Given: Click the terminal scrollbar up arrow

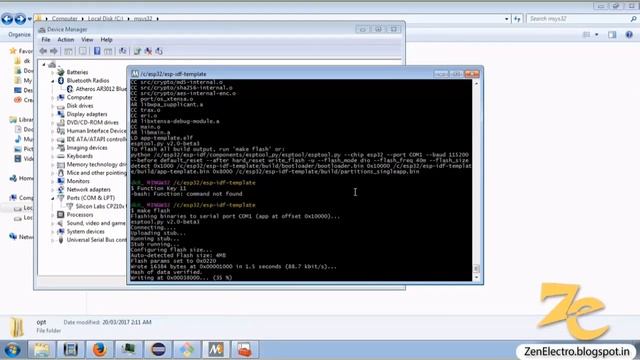Looking at the screenshot, I should click(x=476, y=83).
